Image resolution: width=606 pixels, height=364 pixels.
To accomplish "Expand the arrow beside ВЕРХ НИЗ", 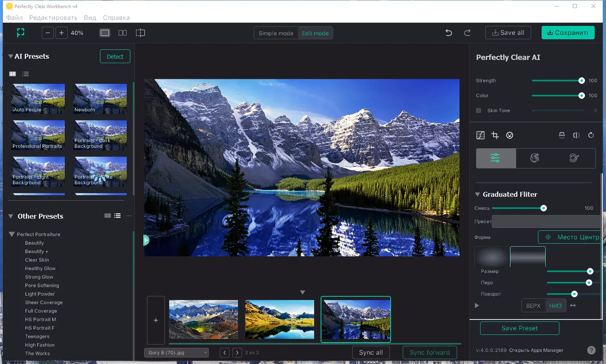I will 477,306.
